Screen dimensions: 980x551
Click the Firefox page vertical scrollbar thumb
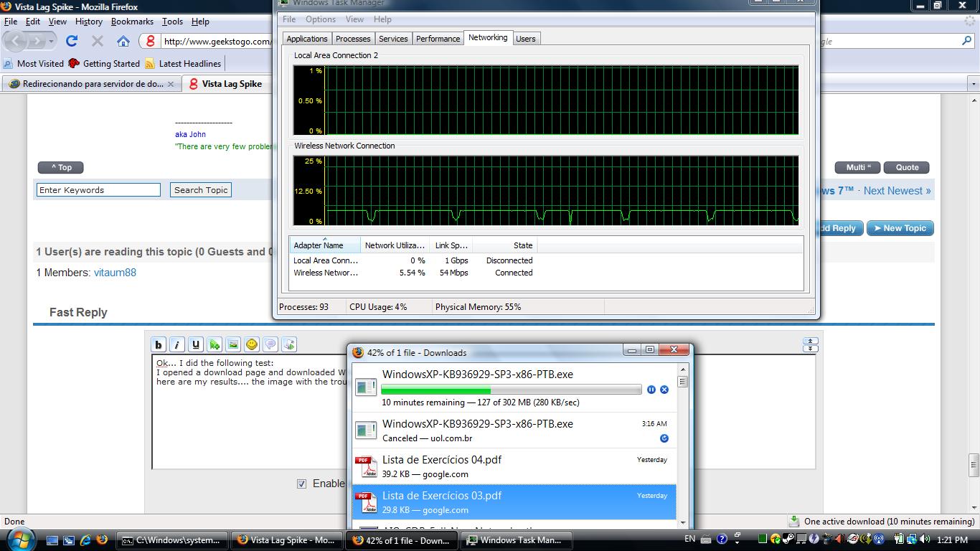tap(974, 465)
